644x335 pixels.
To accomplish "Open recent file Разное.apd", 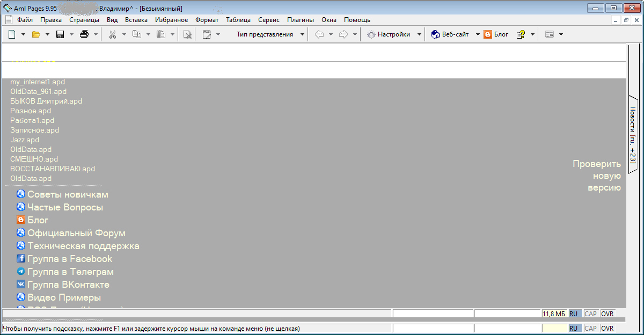I will coord(31,111).
